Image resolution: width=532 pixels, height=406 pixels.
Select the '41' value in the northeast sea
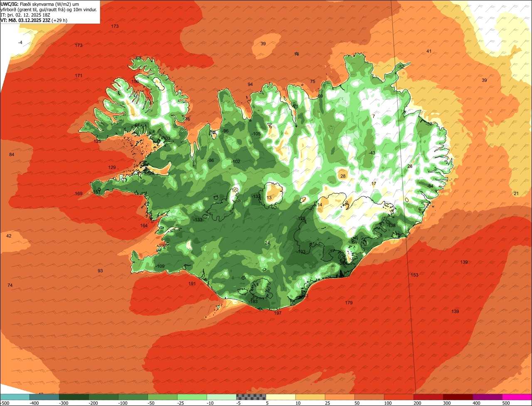pos(429,51)
